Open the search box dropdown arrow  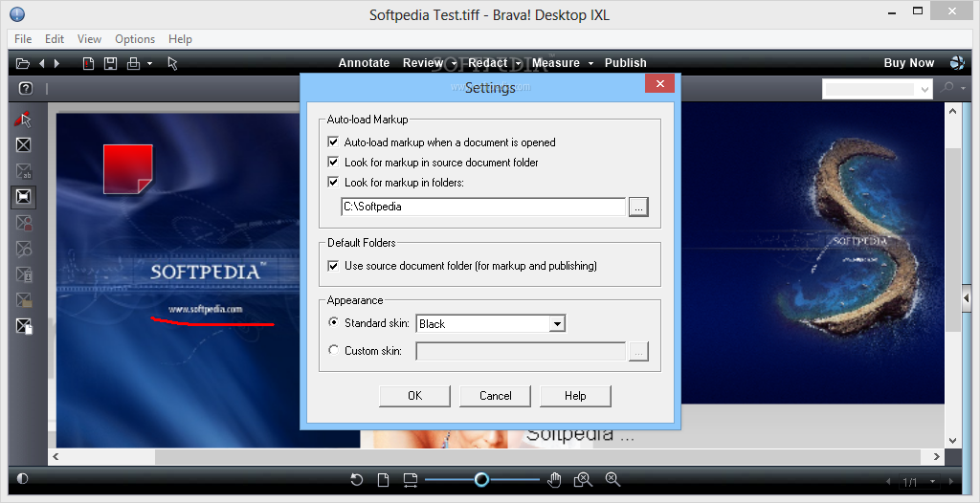(x=925, y=89)
